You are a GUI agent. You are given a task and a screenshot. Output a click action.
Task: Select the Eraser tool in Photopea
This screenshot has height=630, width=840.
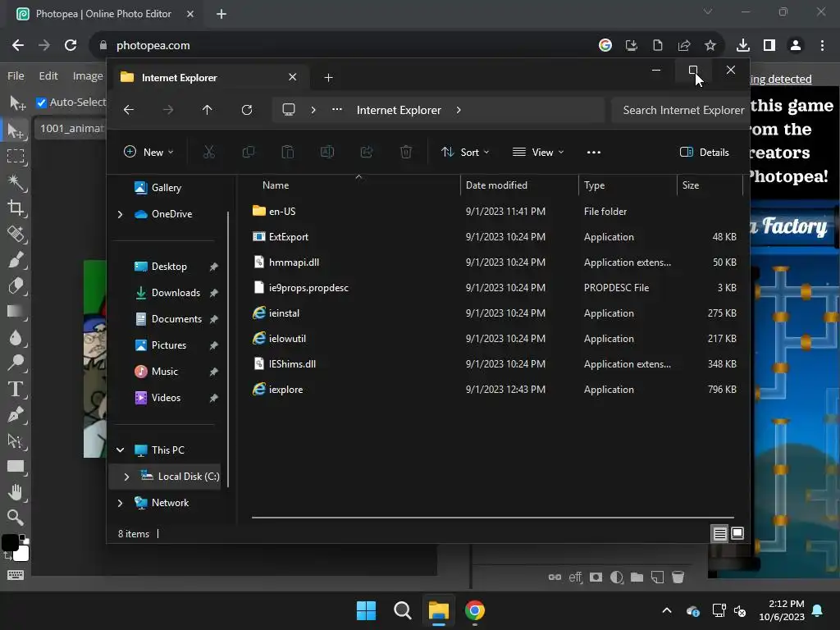click(x=16, y=285)
